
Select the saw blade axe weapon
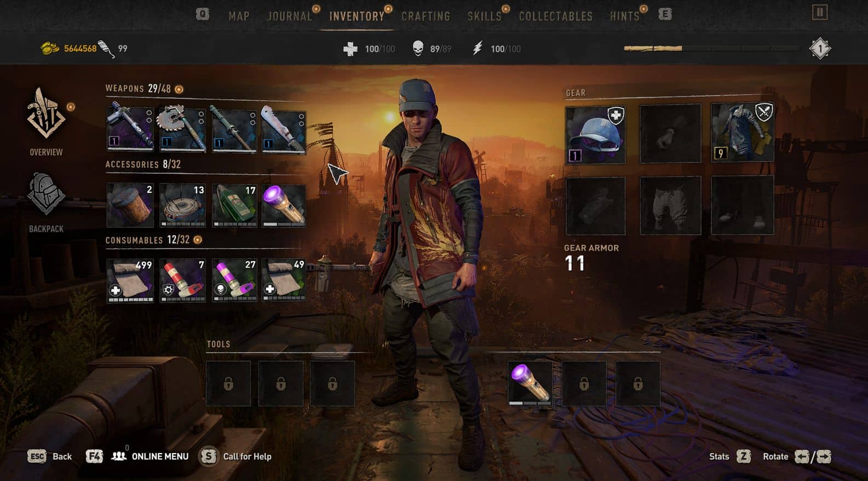(182, 128)
